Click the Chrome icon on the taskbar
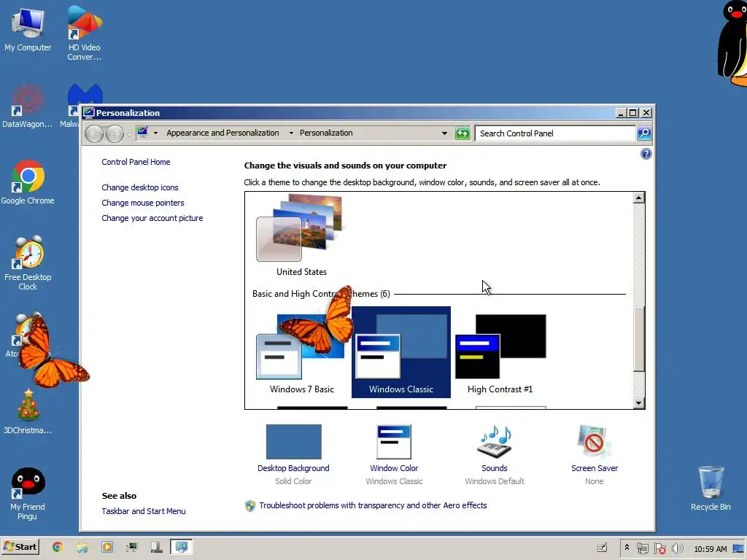The height and width of the screenshot is (560, 747). point(57,547)
